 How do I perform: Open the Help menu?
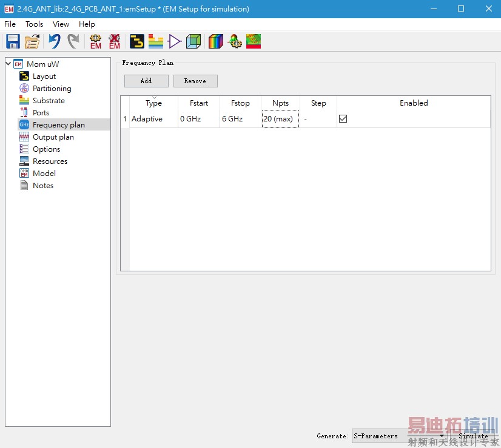(x=87, y=24)
